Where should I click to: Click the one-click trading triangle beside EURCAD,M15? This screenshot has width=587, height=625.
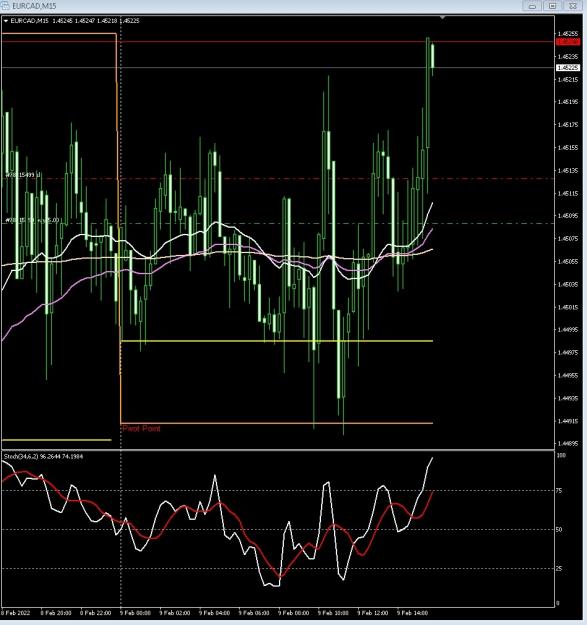[x=6, y=21]
